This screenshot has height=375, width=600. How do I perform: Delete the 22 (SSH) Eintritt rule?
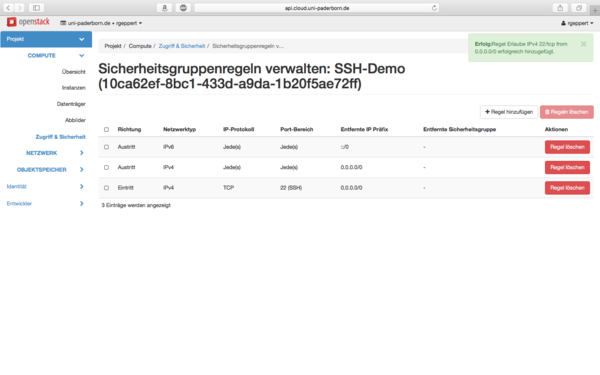point(567,188)
